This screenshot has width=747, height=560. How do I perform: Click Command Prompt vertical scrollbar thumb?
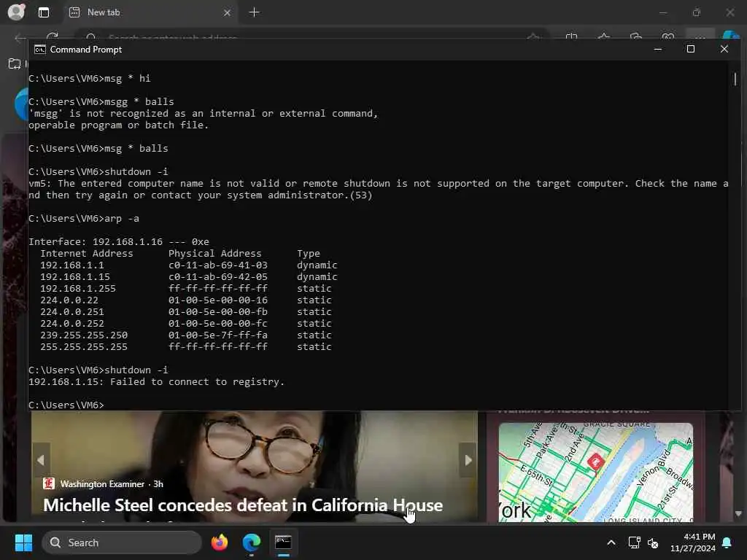[x=735, y=79]
